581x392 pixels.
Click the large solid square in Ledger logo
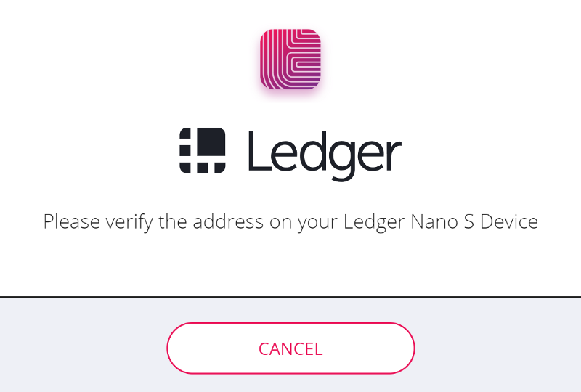pyautogui.click(x=211, y=142)
